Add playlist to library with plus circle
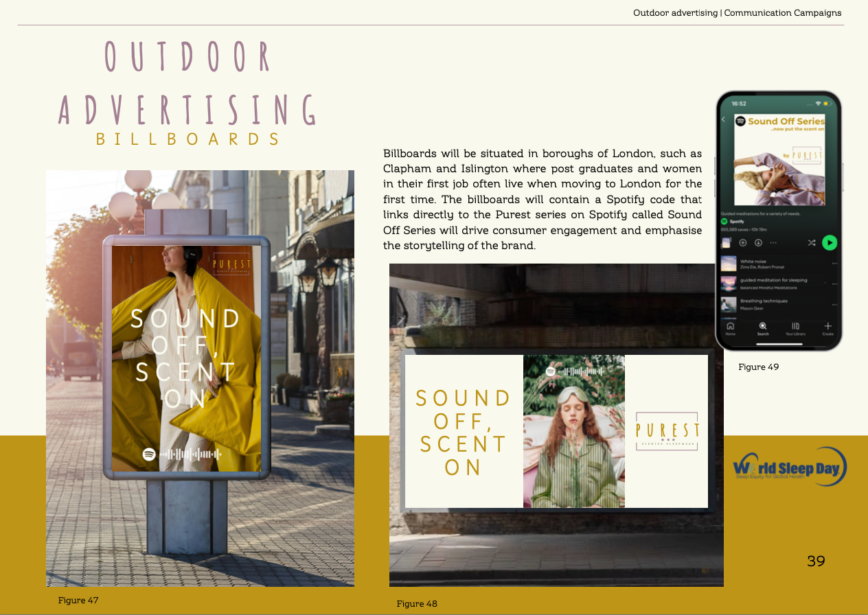This screenshot has height=615, width=868. (742, 243)
